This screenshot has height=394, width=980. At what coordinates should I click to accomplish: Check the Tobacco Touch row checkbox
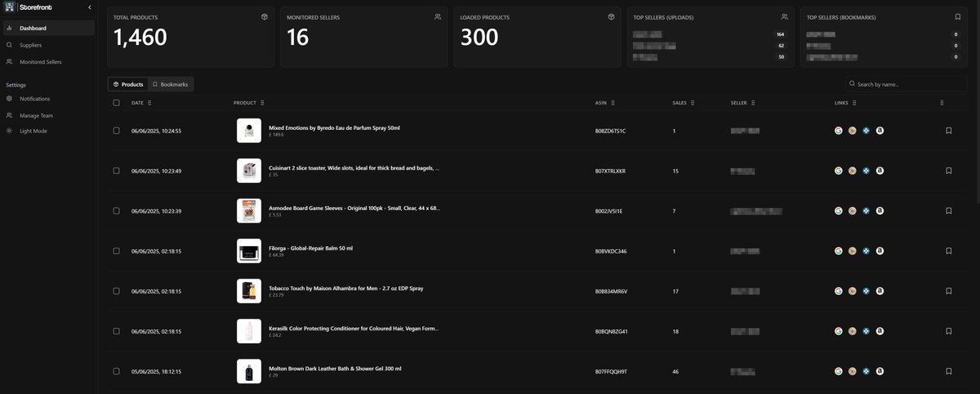116,291
